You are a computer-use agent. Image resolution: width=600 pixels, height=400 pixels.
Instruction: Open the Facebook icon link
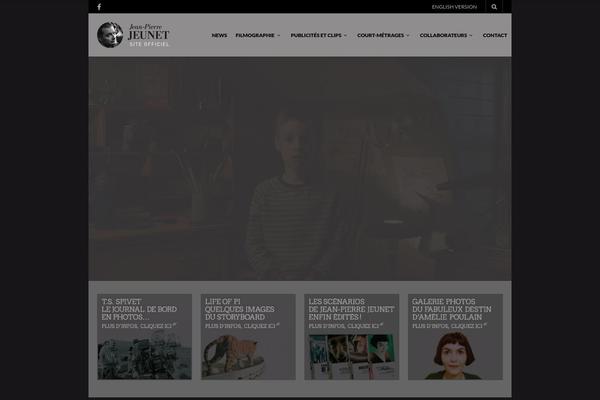point(99,7)
